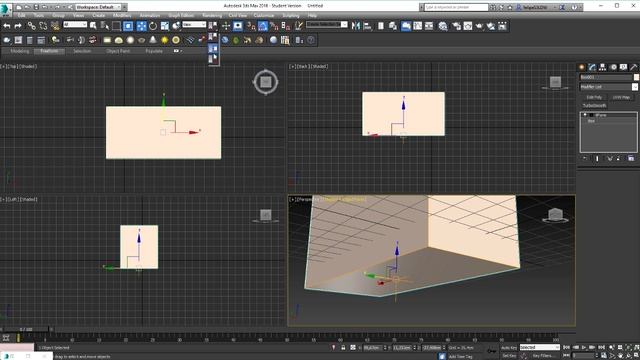Click the Render Production teapot icon
The height and width of the screenshot is (360, 640).
(479, 26)
